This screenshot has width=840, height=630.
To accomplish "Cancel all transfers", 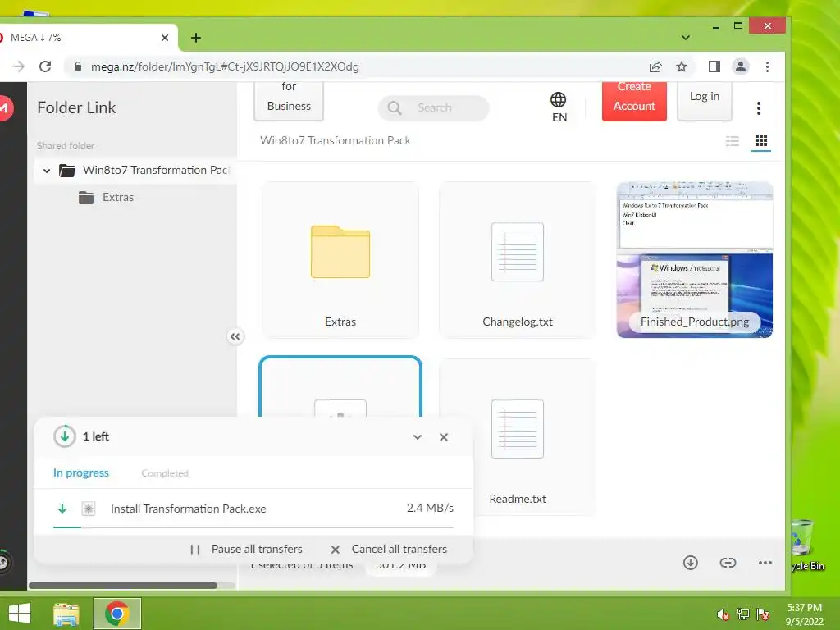I will pos(389,549).
